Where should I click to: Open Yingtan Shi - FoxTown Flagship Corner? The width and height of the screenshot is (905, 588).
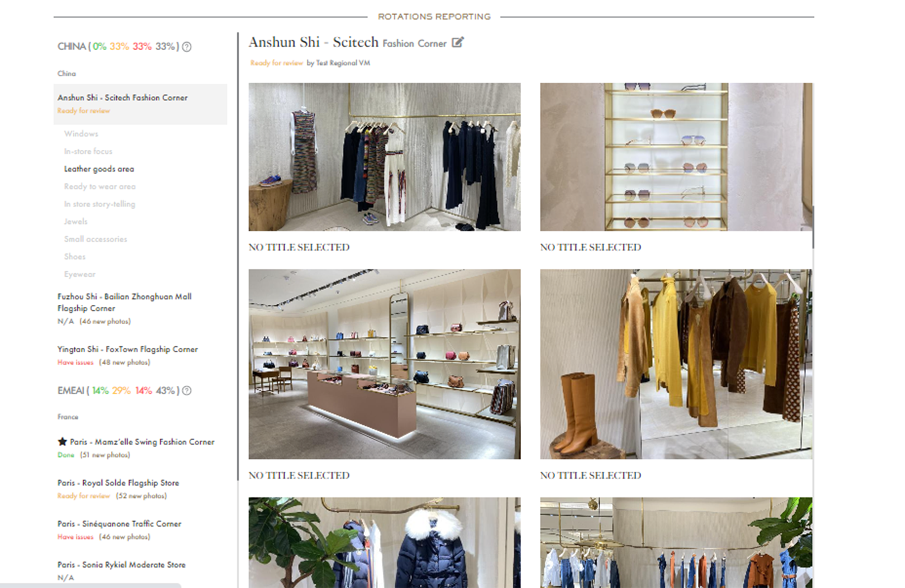[x=127, y=349]
